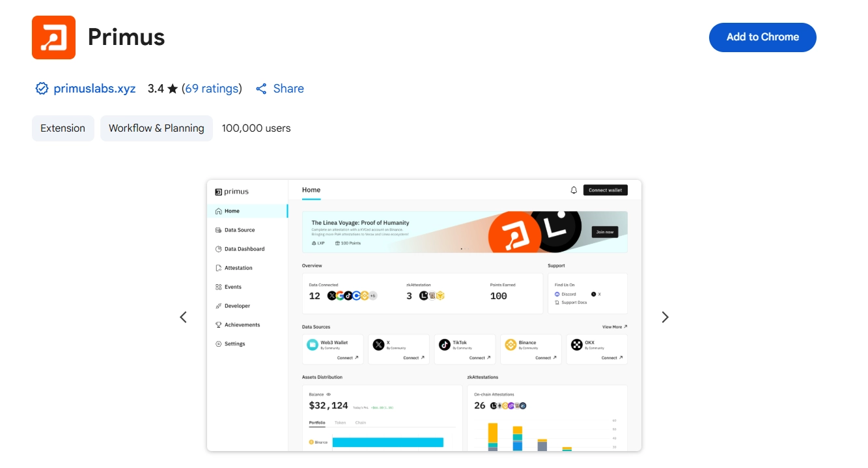Open Attestation in the sidebar menu
868x468 pixels.
pos(238,268)
